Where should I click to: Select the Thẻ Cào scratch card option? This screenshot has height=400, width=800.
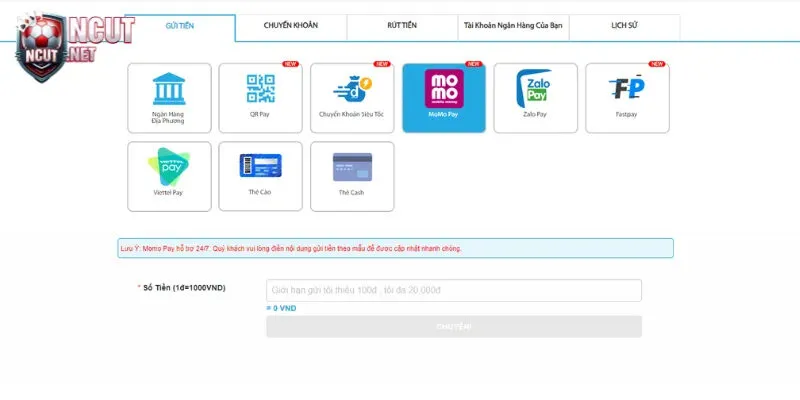tap(260, 176)
